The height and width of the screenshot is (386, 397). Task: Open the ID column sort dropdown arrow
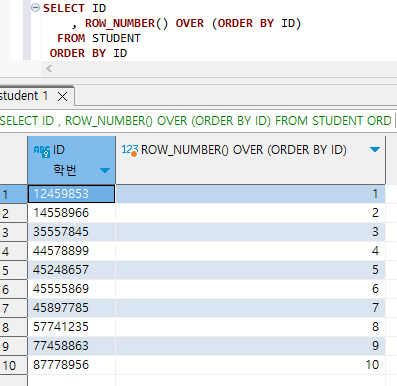[x=105, y=170]
